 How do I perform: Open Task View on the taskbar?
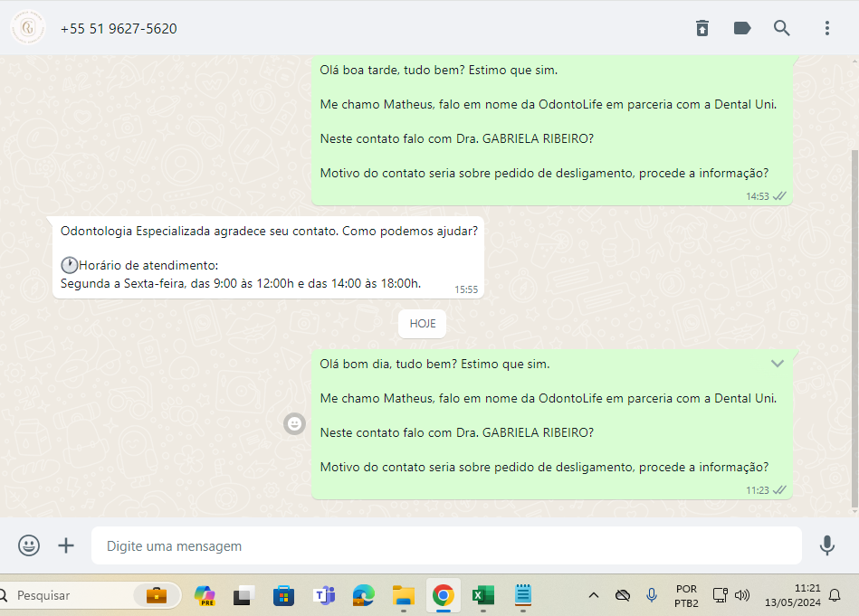click(243, 595)
